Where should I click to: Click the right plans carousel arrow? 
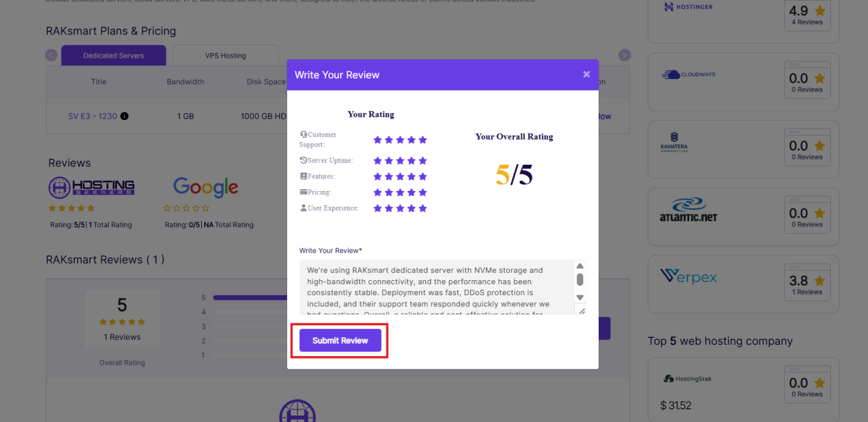click(x=624, y=55)
